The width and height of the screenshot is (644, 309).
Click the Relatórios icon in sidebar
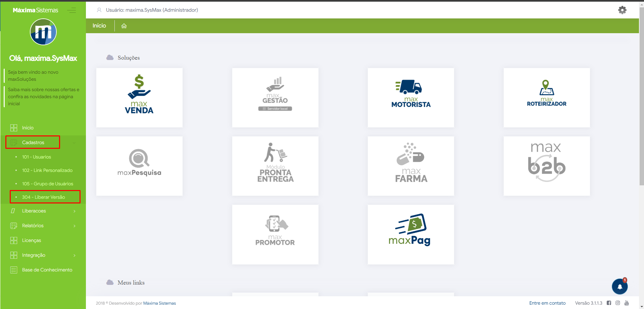tap(14, 226)
